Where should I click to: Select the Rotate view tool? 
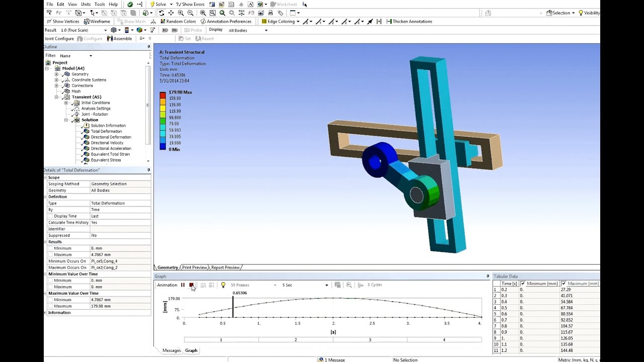[x=162, y=13]
